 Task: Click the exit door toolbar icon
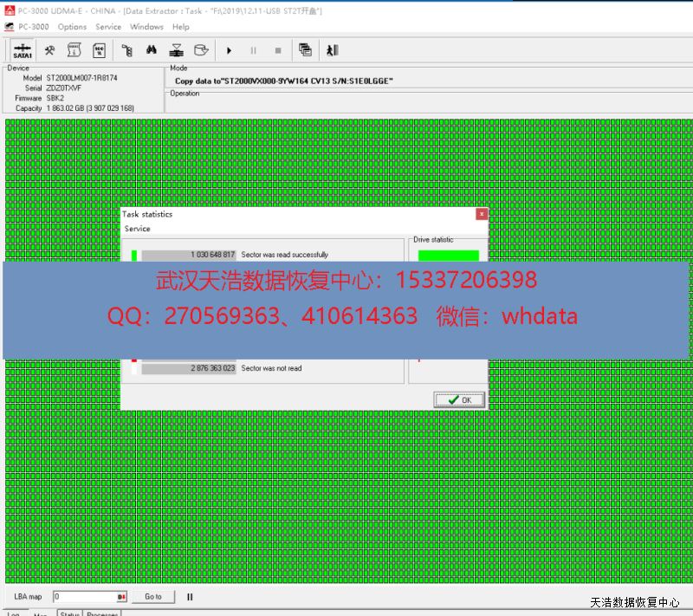tap(332, 50)
